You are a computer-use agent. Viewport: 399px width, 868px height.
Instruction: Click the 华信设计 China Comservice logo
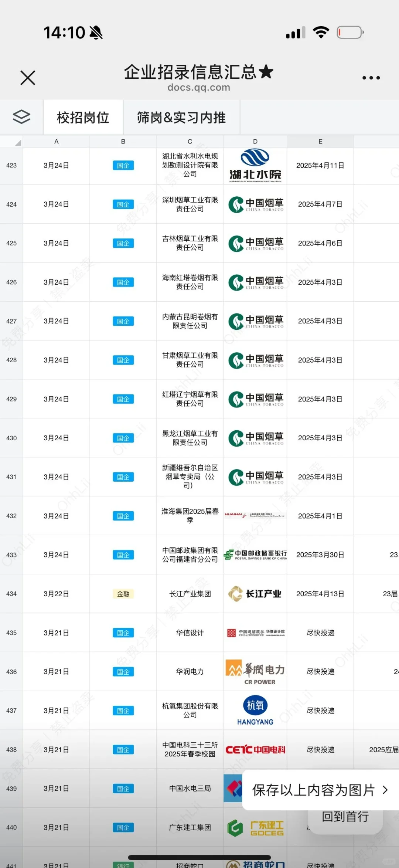pos(256,633)
